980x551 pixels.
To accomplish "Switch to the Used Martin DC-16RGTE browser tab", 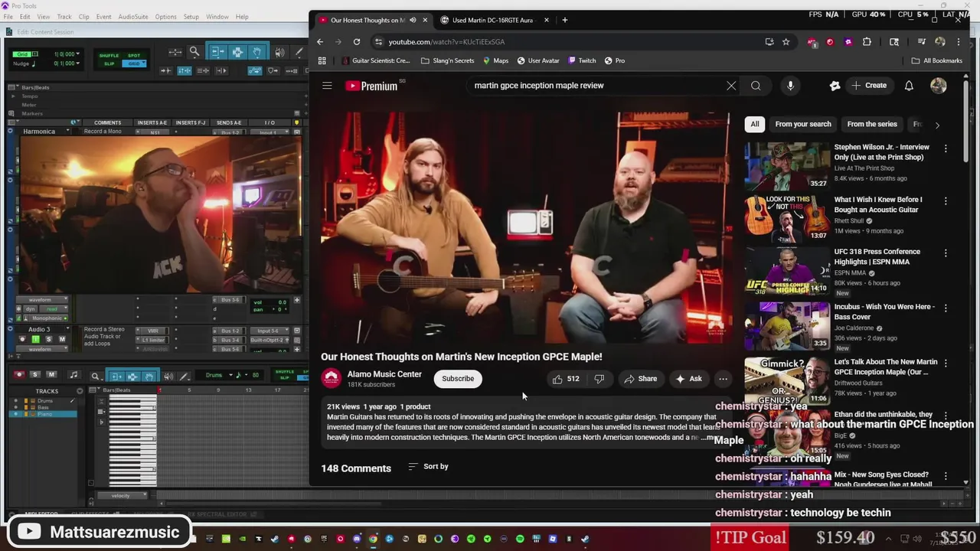I will pos(492,20).
